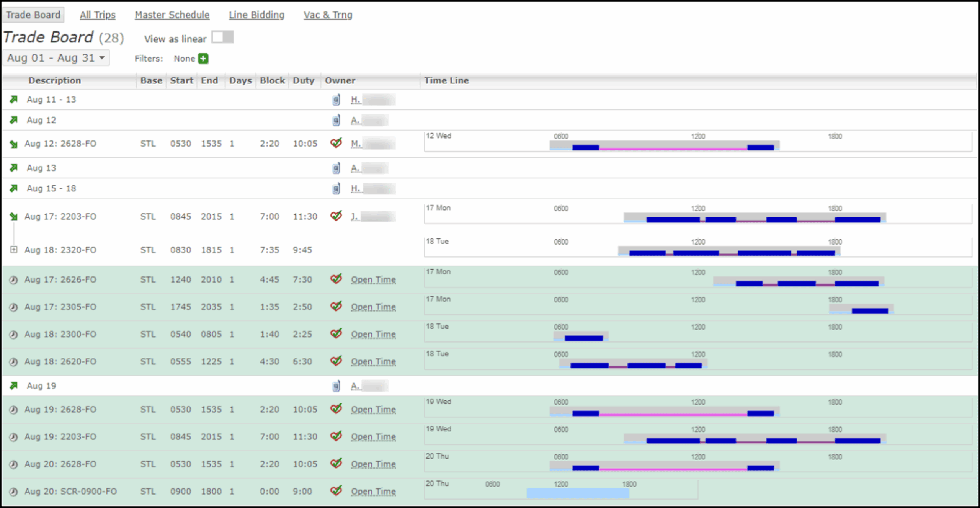Viewport: 980px width, 508px height.
Task: Click the green add filter plus icon
Action: tap(203, 58)
